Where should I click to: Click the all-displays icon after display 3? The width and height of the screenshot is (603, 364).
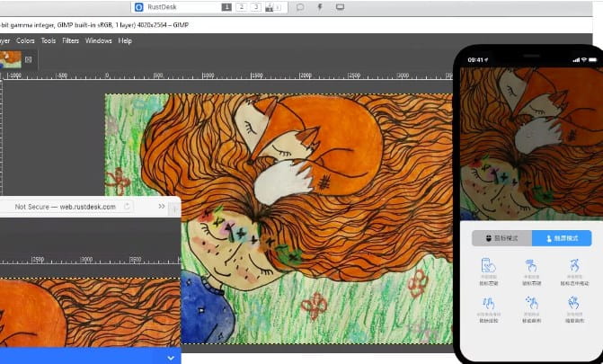coord(272,7)
